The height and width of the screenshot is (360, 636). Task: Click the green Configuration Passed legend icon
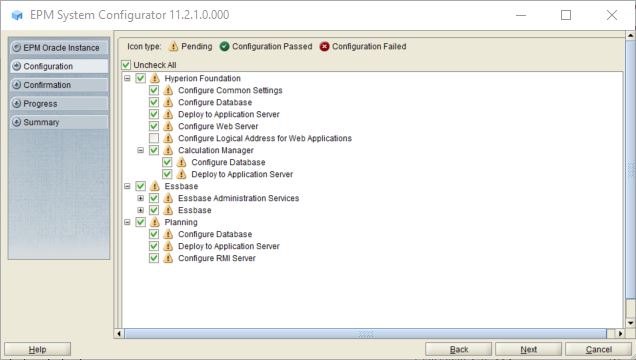[225, 47]
